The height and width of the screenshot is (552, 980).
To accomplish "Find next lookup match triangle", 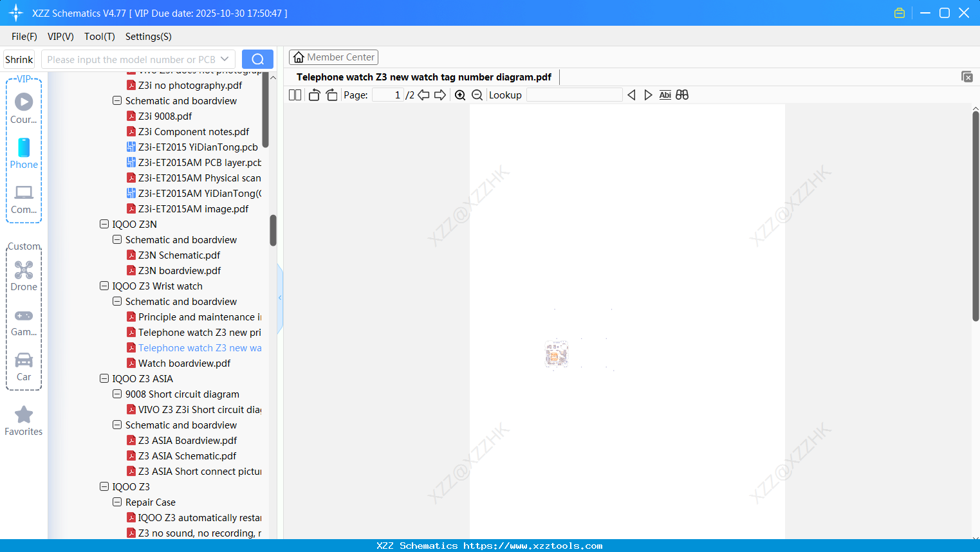I will (x=648, y=95).
